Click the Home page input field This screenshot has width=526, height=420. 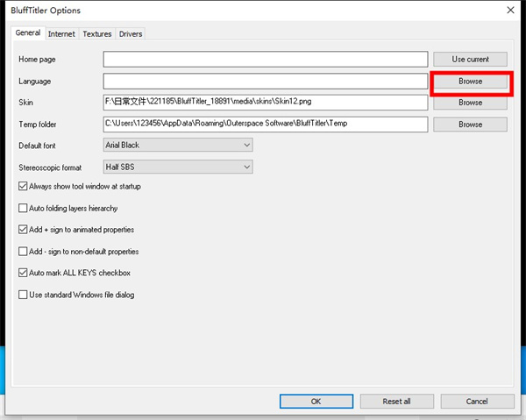265,60
